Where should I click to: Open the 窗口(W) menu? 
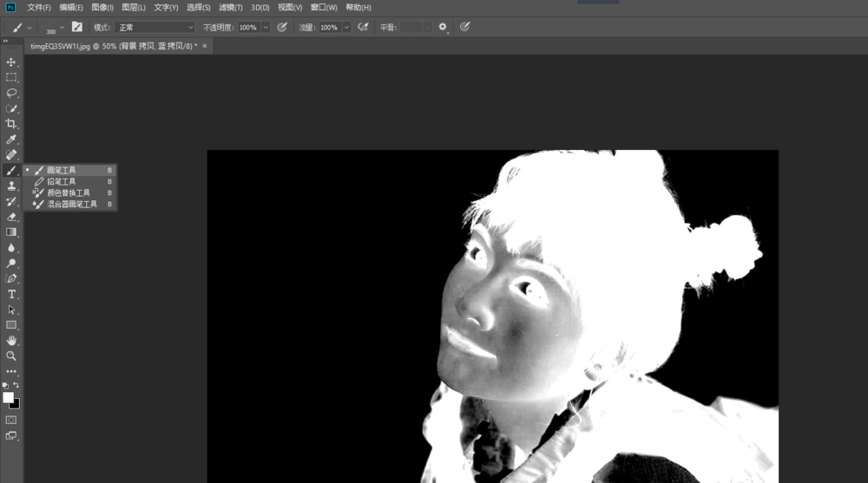tap(324, 7)
